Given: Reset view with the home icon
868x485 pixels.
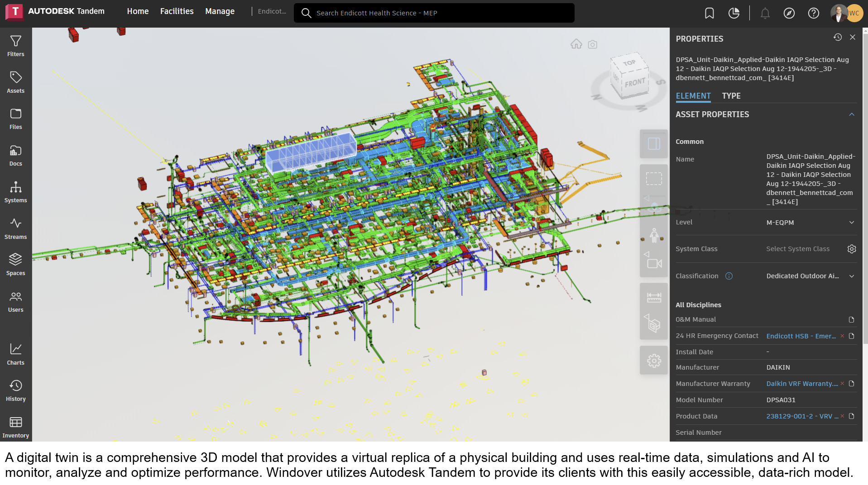Looking at the screenshot, I should click(x=576, y=44).
